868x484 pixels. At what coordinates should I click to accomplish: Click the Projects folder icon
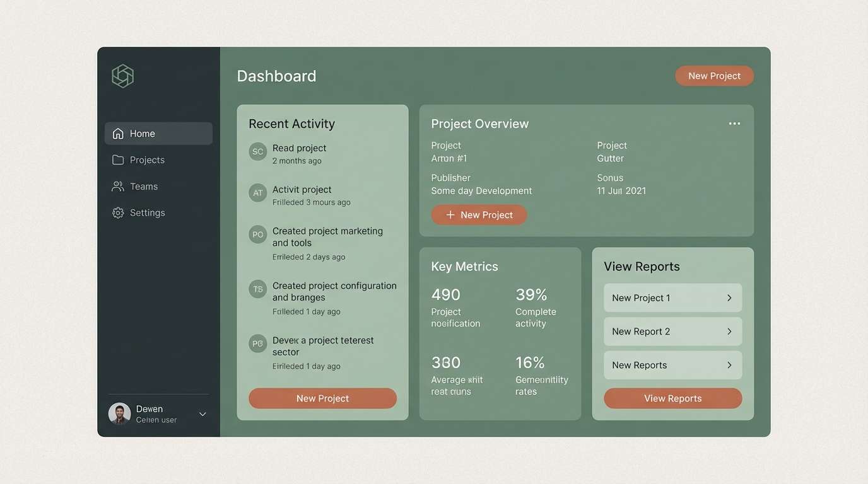pyautogui.click(x=118, y=159)
